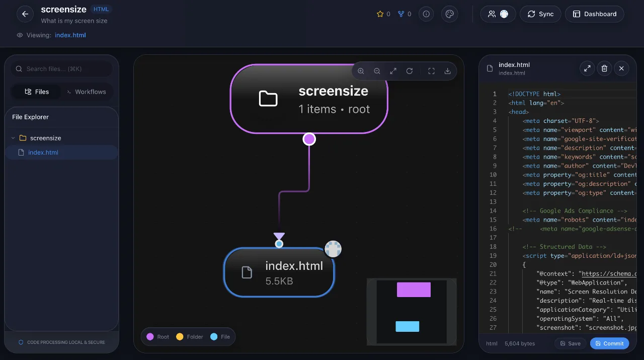Go back using the arrow button
644x360 pixels.
click(25, 14)
